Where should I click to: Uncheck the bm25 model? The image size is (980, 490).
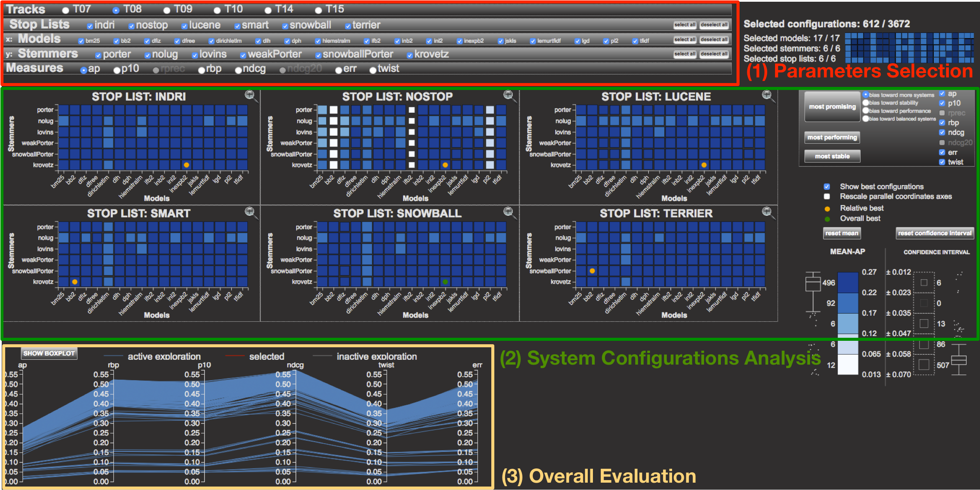click(x=81, y=41)
